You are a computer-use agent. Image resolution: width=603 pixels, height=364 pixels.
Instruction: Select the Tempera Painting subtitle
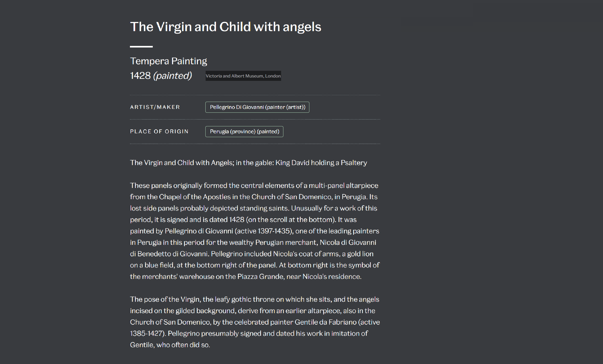tap(168, 61)
